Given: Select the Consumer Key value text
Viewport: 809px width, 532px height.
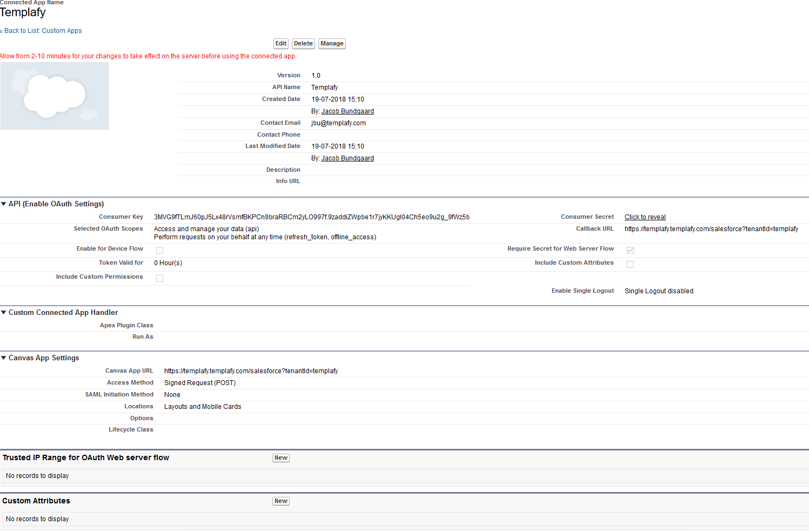Looking at the screenshot, I should click(x=312, y=217).
